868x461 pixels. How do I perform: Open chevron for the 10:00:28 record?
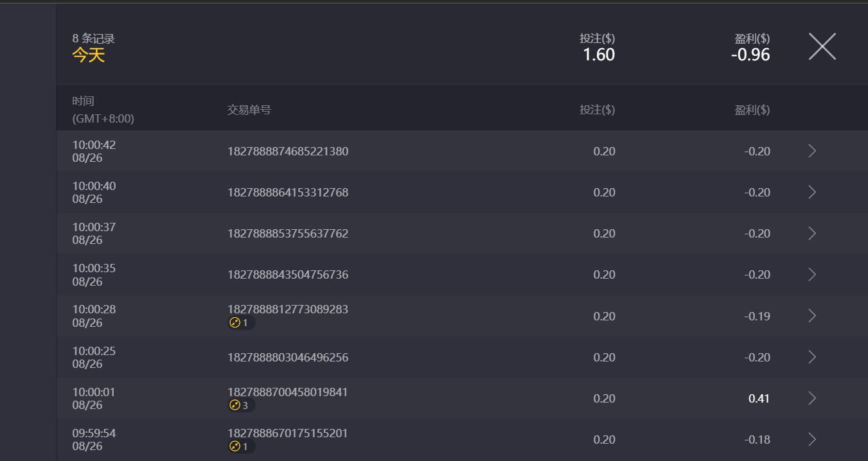point(812,316)
